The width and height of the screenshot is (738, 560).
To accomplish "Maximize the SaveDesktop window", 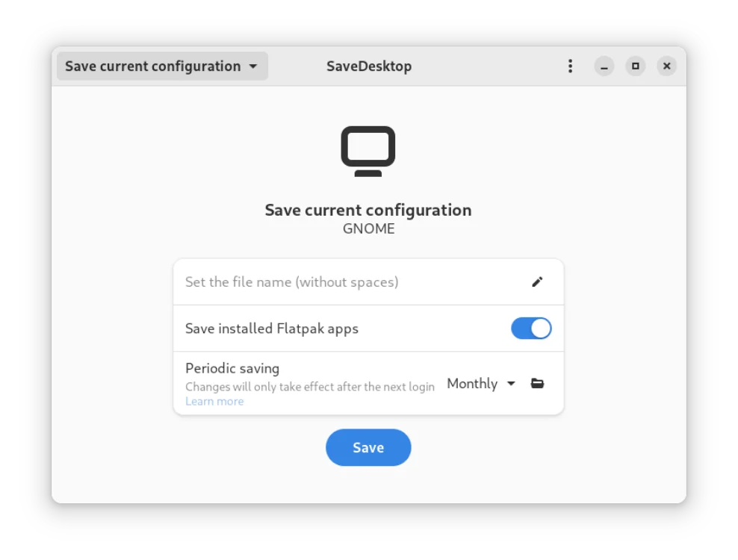I will [x=636, y=66].
